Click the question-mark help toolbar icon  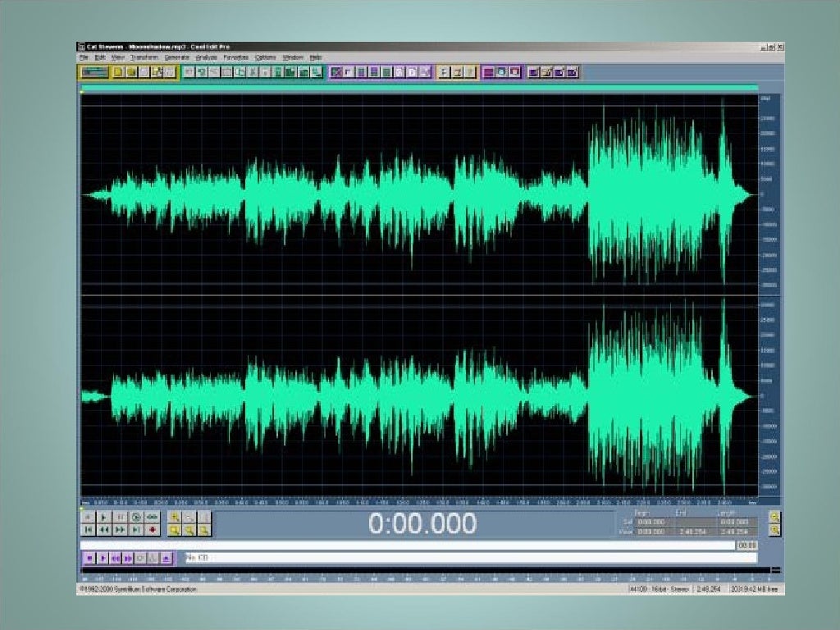470,72
